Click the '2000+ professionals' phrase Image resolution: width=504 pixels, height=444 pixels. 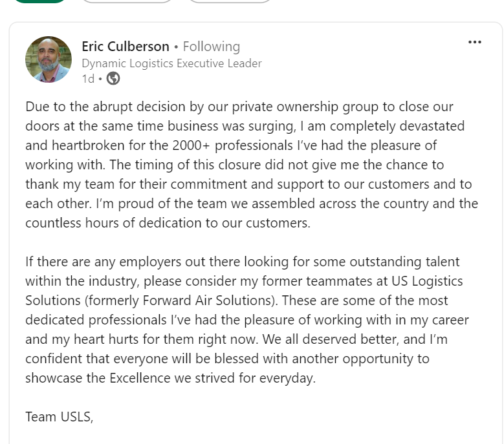point(232,145)
